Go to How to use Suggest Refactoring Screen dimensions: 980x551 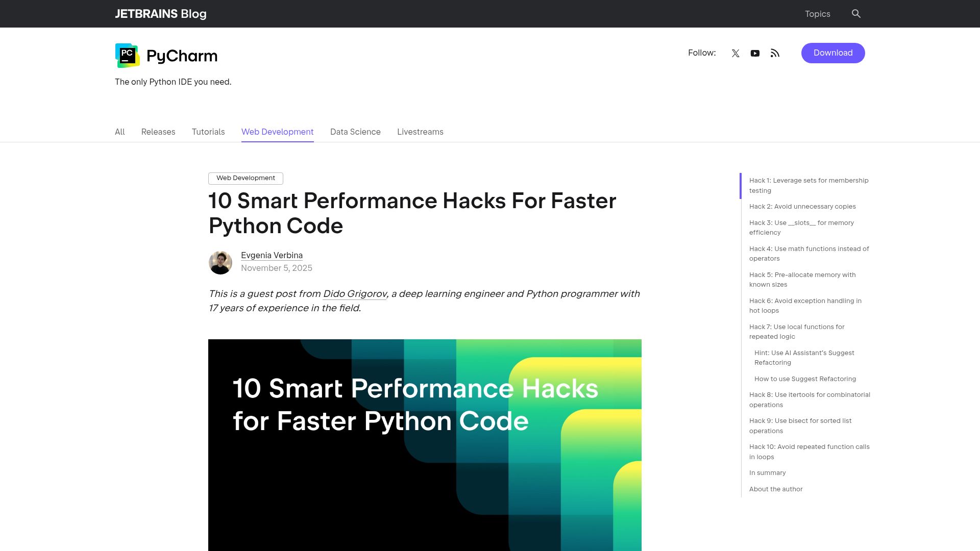coord(805,379)
